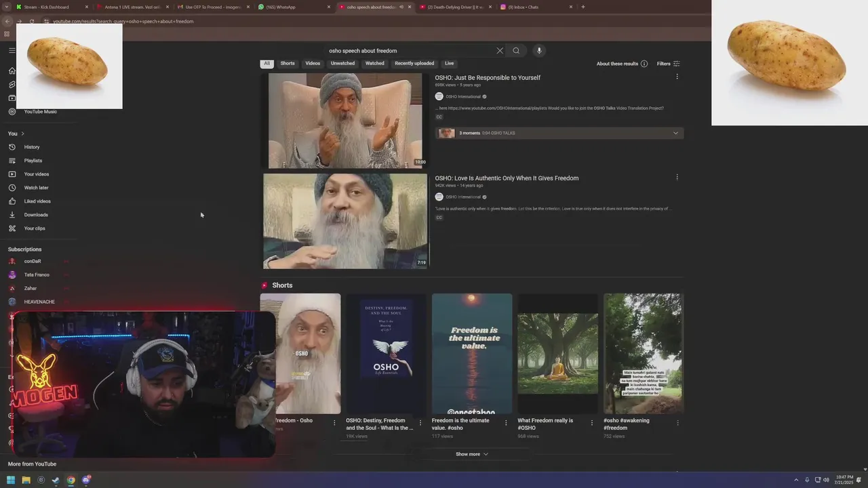This screenshot has height=488, width=868.
Task: Select the Unwatched filter chip
Action: pos(342,64)
